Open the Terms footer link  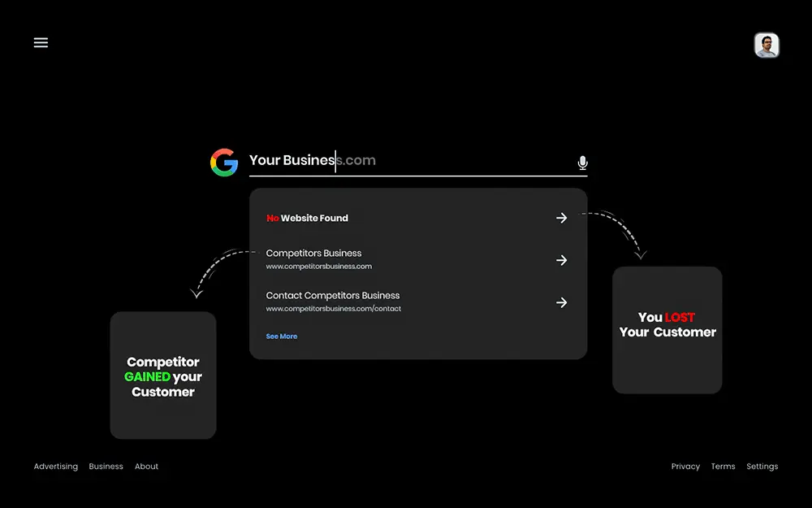pyautogui.click(x=723, y=467)
